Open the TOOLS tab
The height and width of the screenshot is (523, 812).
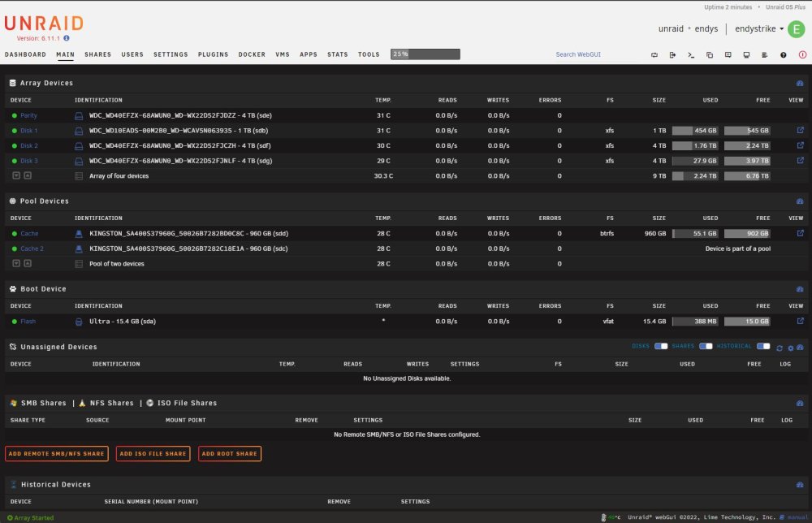tap(369, 54)
